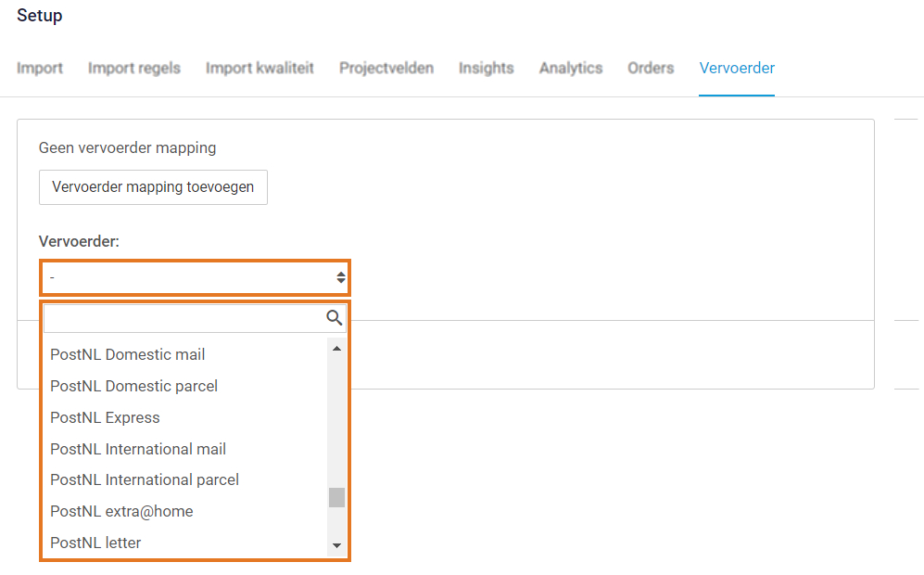The image size is (924, 575).
Task: Click the list's scroll up arrow
Action: [x=336, y=349]
